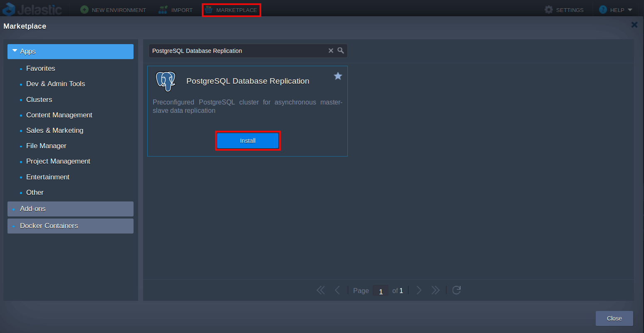Install PostgreSQL Database Replication
Viewport: 644px width, 333px height.
click(248, 141)
